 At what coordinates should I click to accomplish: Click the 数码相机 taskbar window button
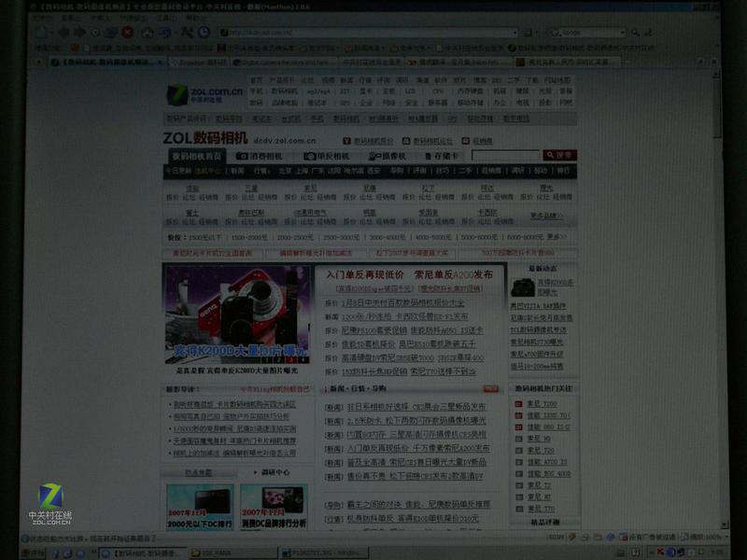142,553
